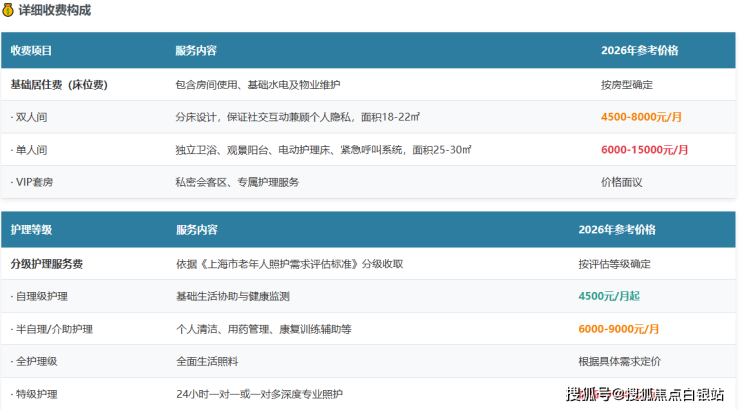
Task: Select the 全护理级 row label
Action: (x=34, y=361)
